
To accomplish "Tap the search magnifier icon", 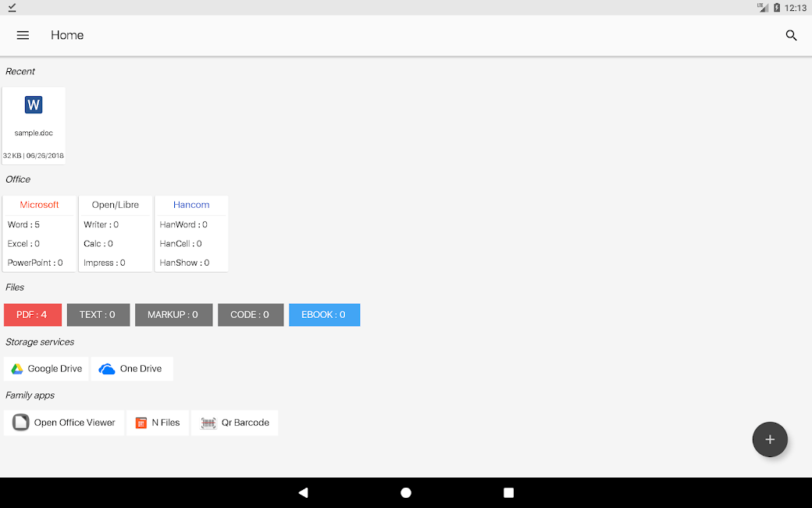I will (791, 35).
